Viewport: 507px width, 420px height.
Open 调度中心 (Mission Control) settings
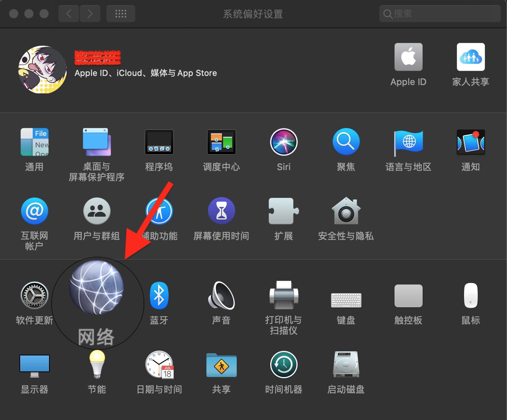click(222, 142)
